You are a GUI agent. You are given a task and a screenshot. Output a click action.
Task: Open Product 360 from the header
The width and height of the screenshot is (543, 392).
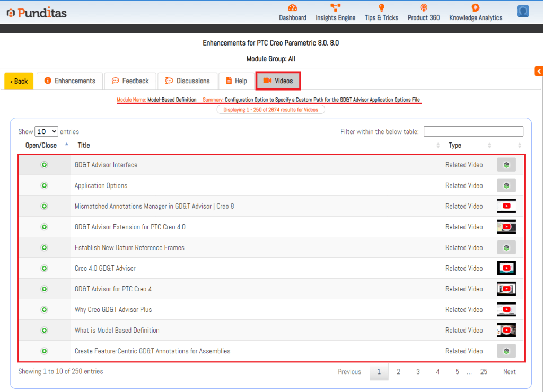423,12
